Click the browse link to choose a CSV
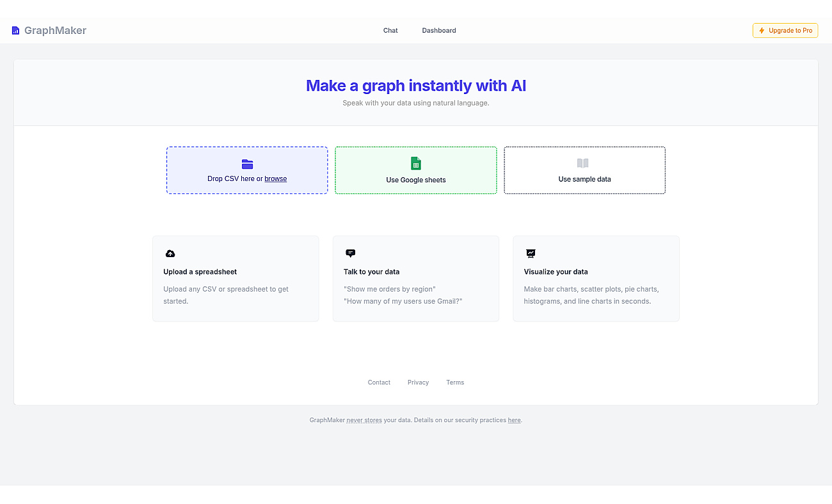 click(x=276, y=179)
